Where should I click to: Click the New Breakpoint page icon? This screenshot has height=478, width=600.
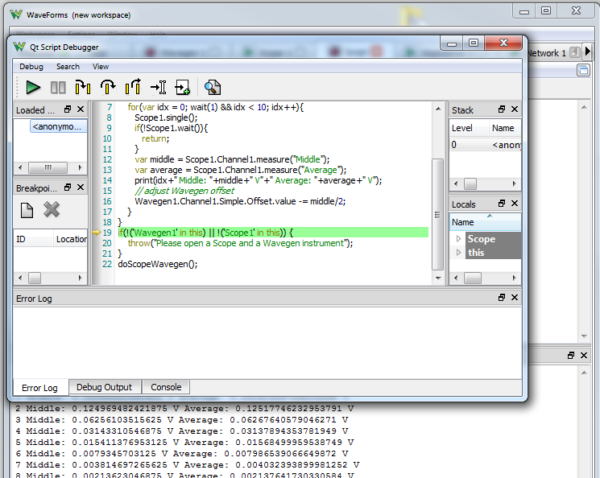click(27, 210)
